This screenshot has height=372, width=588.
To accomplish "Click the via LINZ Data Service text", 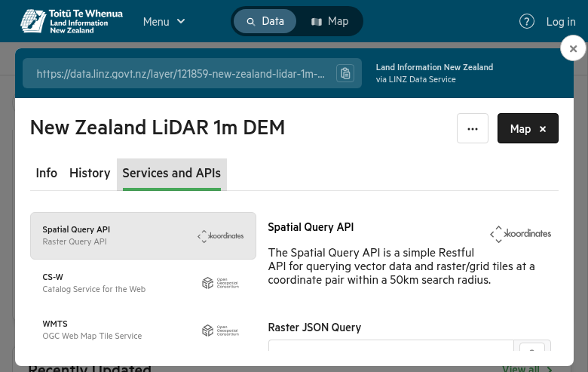I will point(416,79).
